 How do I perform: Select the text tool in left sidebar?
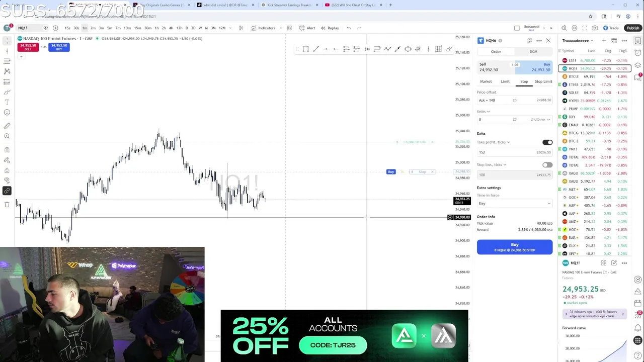coord(7,102)
